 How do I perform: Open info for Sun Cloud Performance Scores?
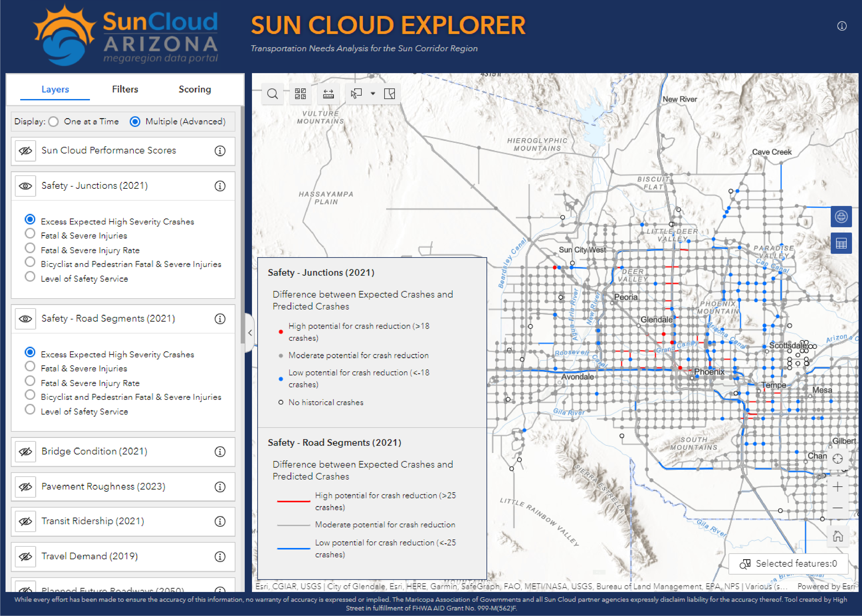point(220,151)
